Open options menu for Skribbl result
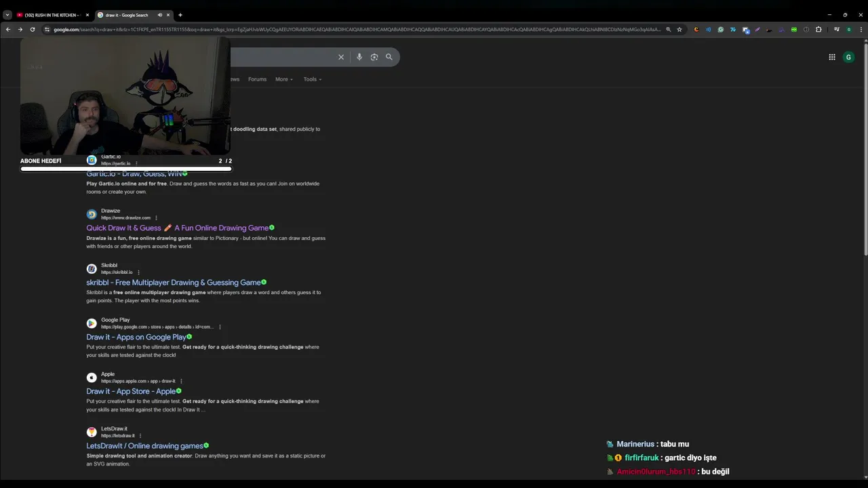The width and height of the screenshot is (868, 488). click(x=138, y=272)
